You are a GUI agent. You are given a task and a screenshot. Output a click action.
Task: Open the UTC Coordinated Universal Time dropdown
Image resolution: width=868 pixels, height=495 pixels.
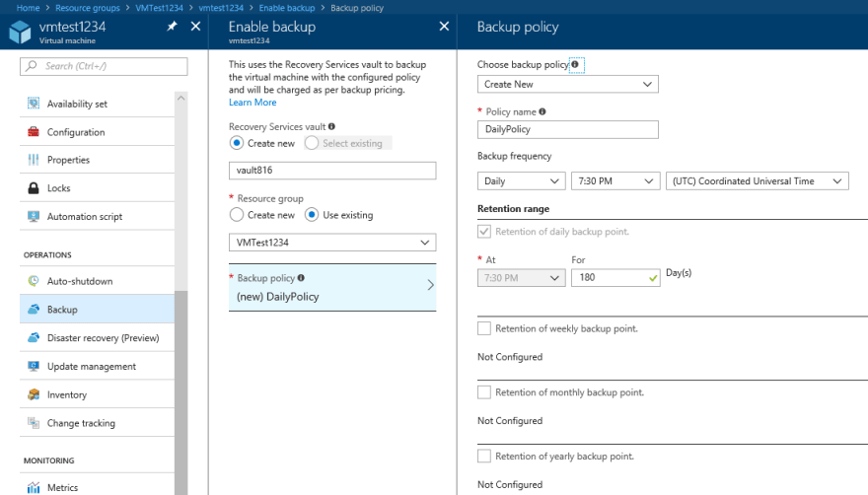tap(757, 181)
